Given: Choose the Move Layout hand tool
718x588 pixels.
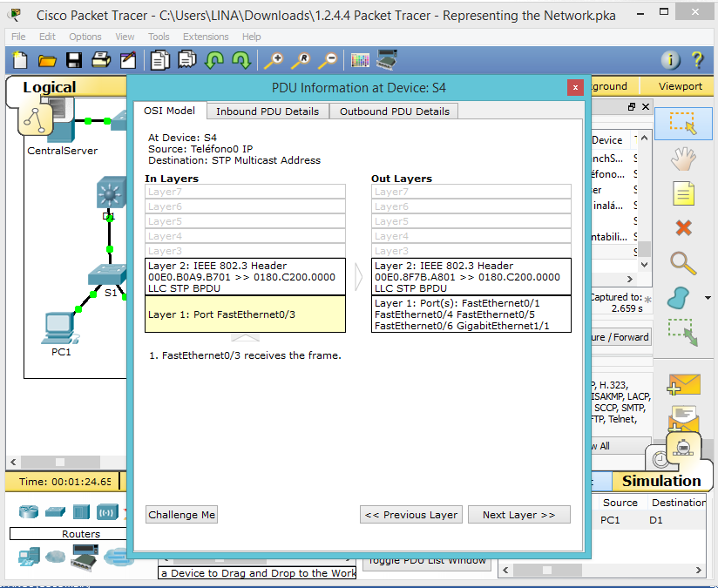Looking at the screenshot, I should 683,159.
